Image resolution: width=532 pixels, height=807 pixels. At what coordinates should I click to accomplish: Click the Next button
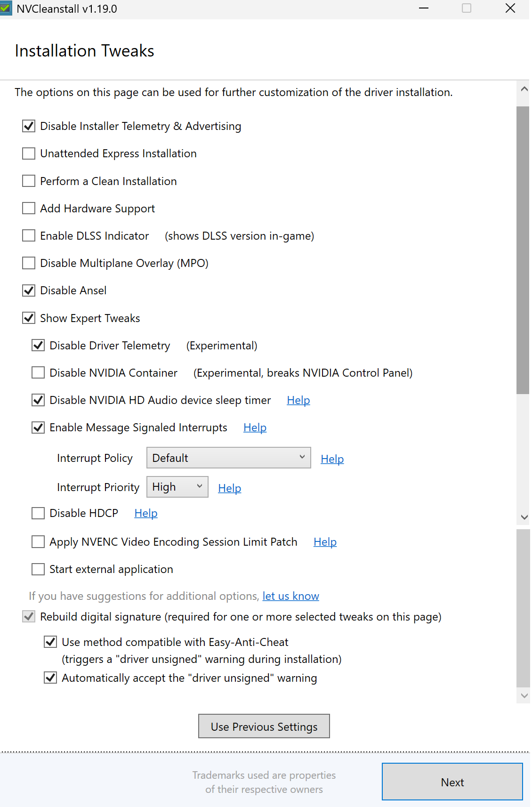(x=452, y=782)
